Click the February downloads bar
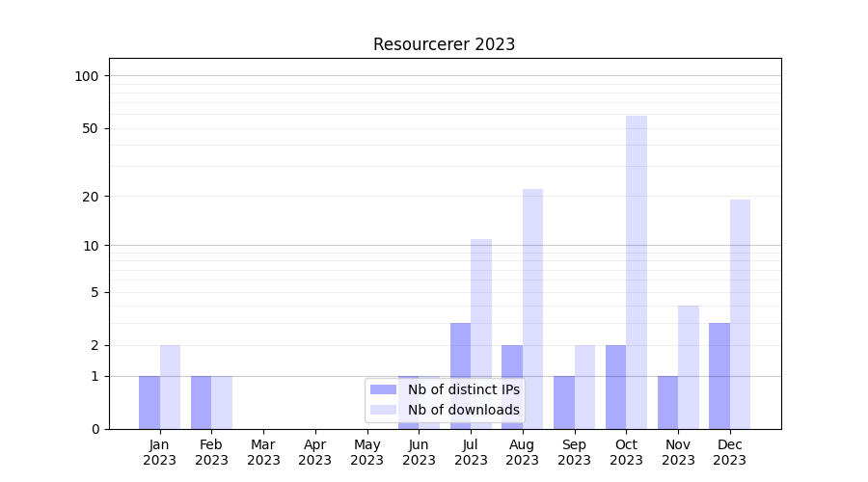The height and width of the screenshot is (482, 868). pos(222,402)
